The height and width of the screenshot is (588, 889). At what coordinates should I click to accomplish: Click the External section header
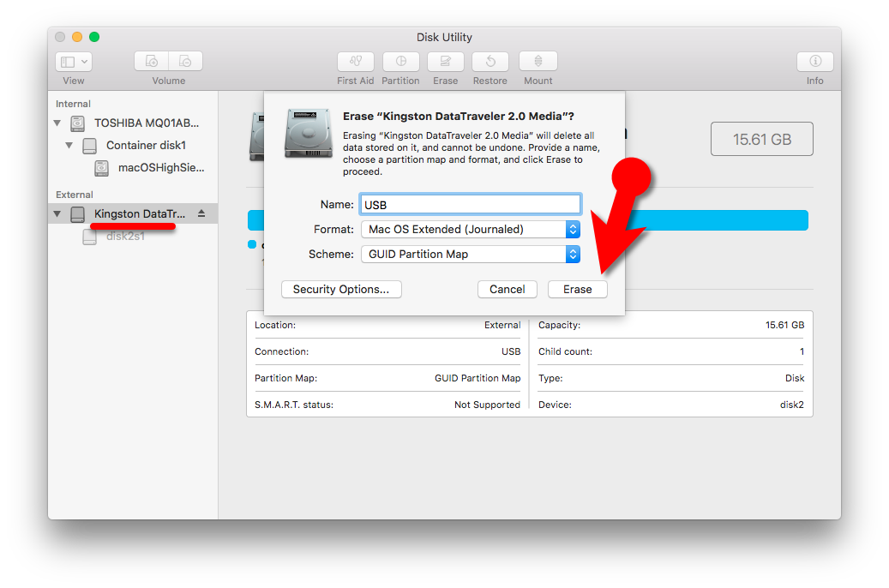pyautogui.click(x=75, y=195)
